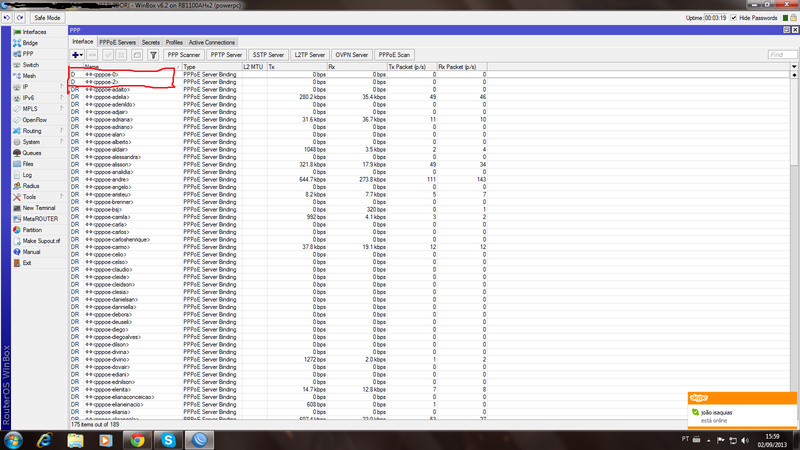Sort by the L2 MTU column header
This screenshot has width=800, height=450.
click(x=254, y=67)
